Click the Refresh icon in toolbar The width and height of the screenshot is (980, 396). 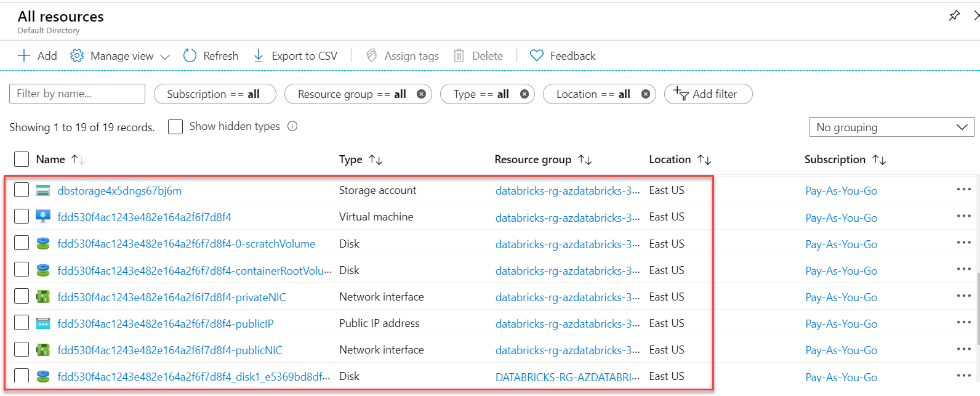pyautogui.click(x=190, y=56)
